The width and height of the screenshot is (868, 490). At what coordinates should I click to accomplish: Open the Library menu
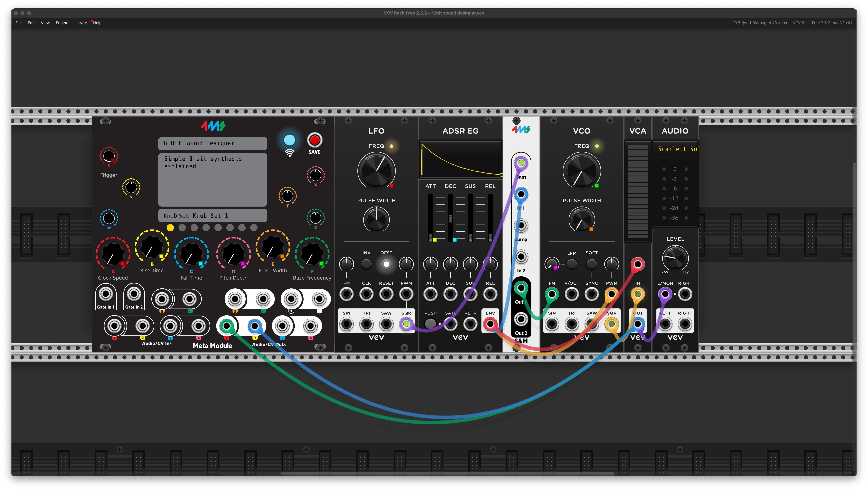click(81, 23)
